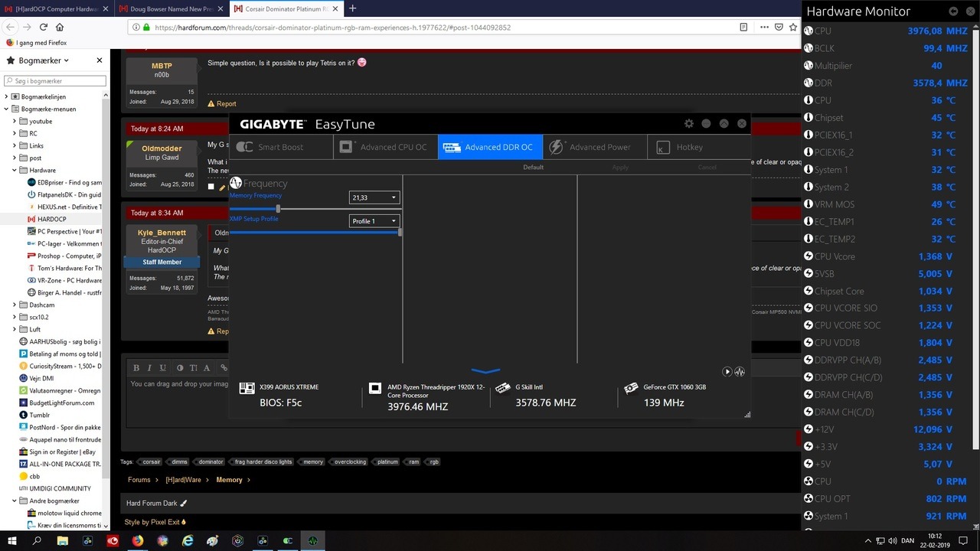Screen dimensions: 980x551
Task: Click the Memory Frequency slider handle
Action: (x=278, y=208)
